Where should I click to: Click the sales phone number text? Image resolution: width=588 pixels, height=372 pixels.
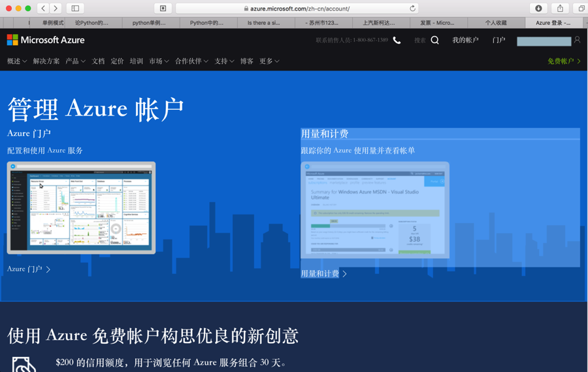pos(351,40)
